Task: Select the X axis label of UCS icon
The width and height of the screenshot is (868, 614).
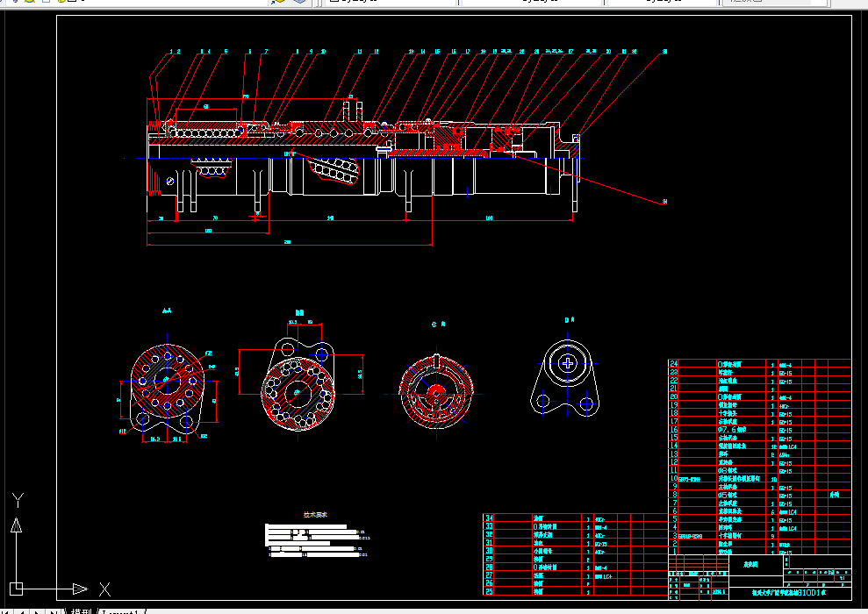Action: click(x=104, y=589)
